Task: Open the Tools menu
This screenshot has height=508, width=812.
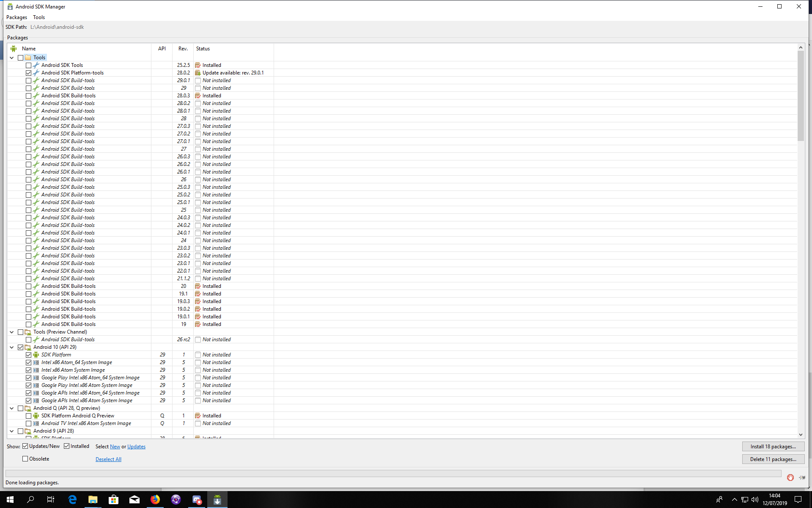Action: pos(39,17)
